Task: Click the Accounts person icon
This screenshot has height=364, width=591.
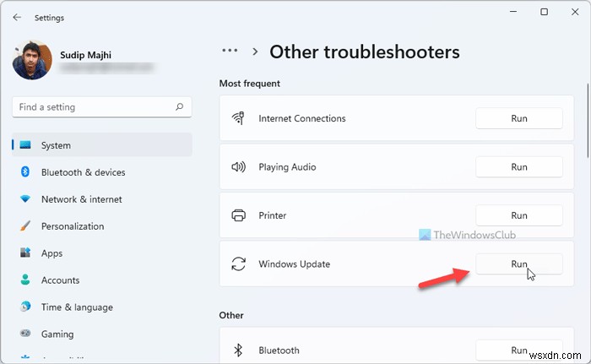Action: 25,280
